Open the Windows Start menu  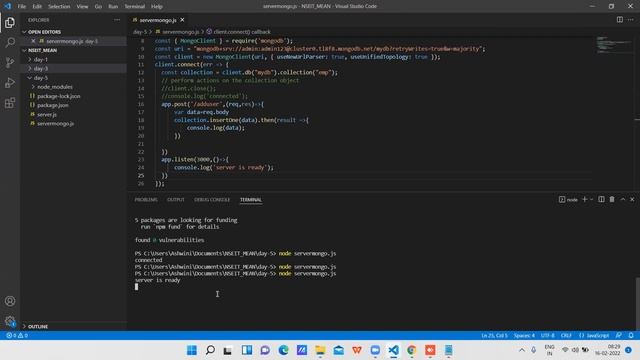coord(191,350)
